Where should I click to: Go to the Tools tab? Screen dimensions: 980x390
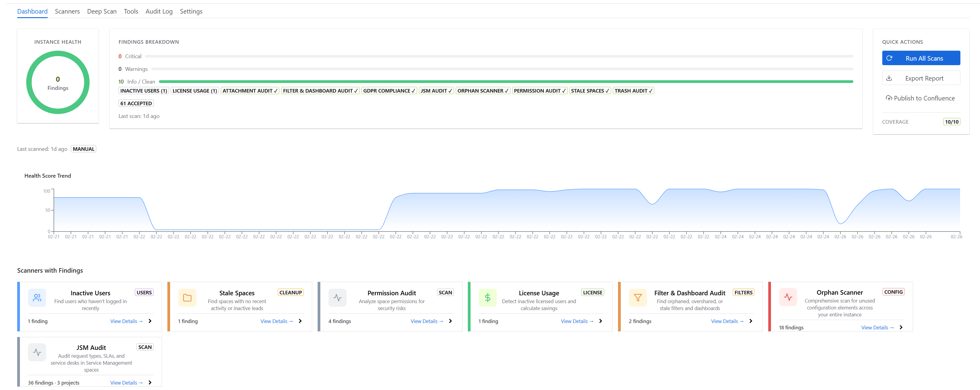(131, 11)
